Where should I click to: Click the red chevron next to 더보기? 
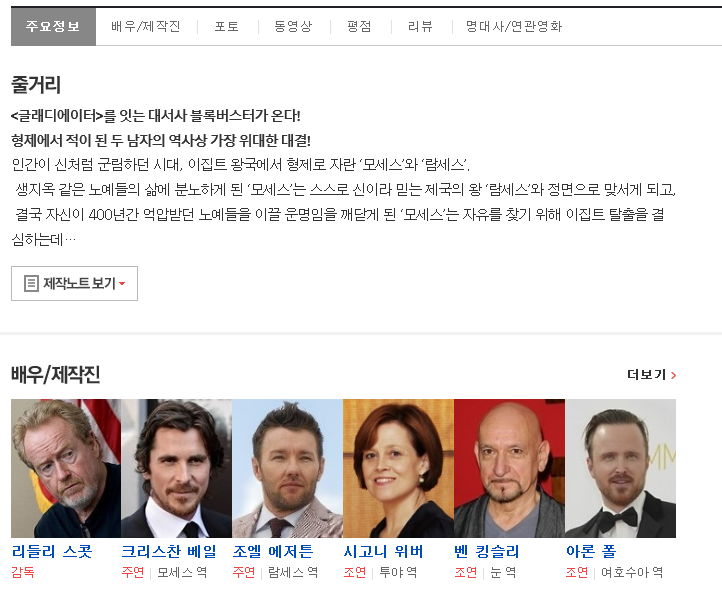[674, 375]
